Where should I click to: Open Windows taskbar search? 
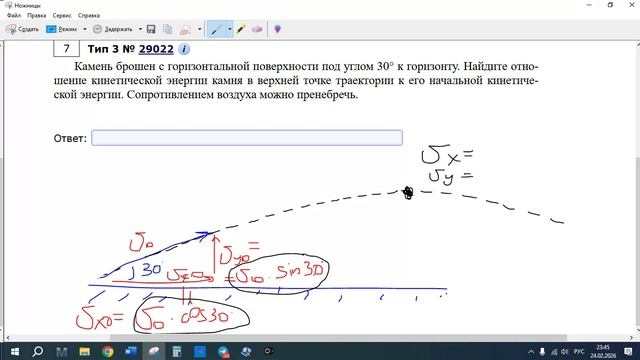coord(38,351)
